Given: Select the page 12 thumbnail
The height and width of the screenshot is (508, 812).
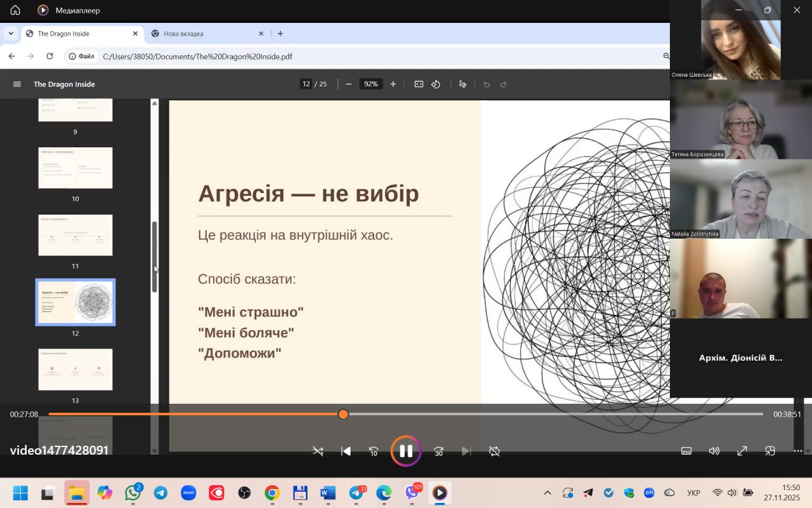Looking at the screenshot, I should [75, 302].
